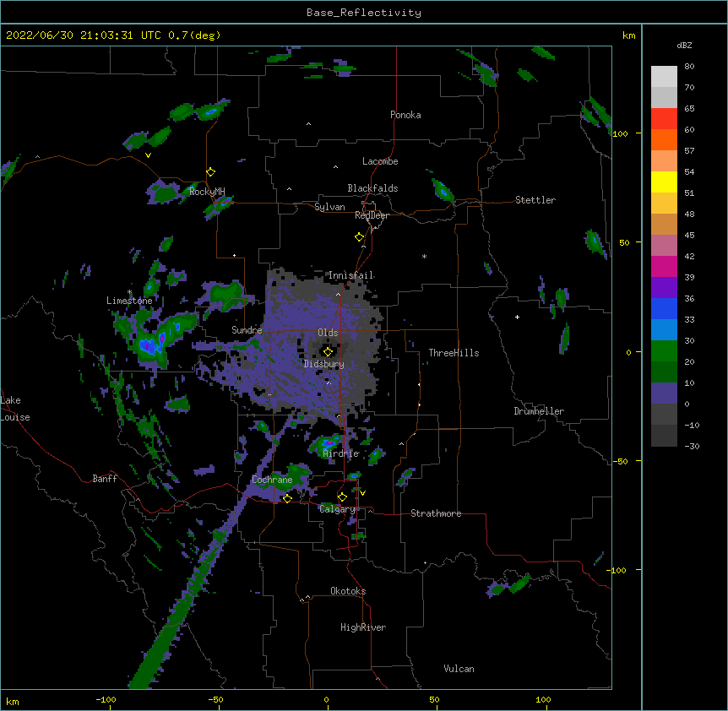Select the yellow V marker northwest of RockyMH
Viewport: 728px width, 711px height.
[148, 155]
